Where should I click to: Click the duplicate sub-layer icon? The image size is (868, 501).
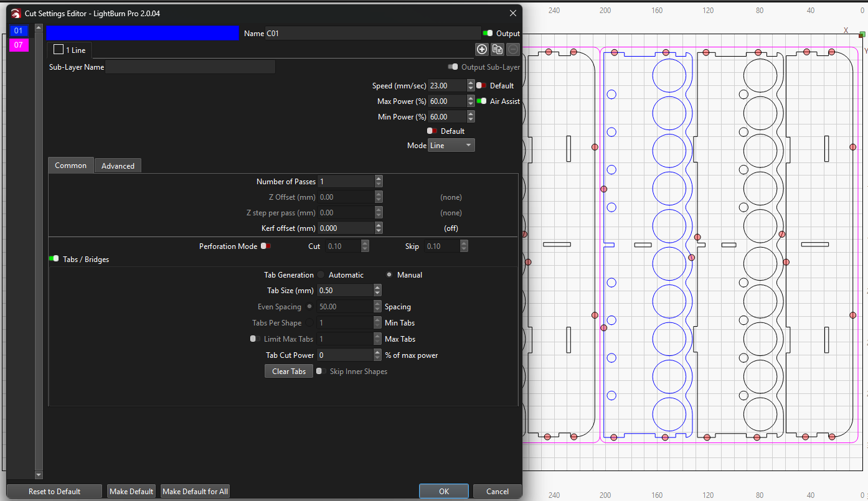click(x=497, y=49)
